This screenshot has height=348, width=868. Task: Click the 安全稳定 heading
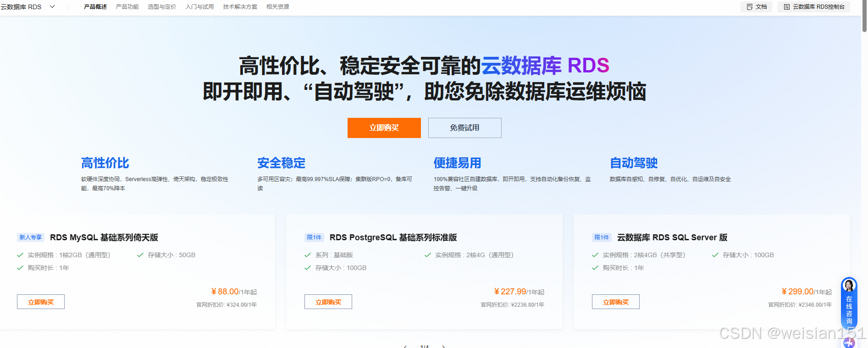coord(281,163)
